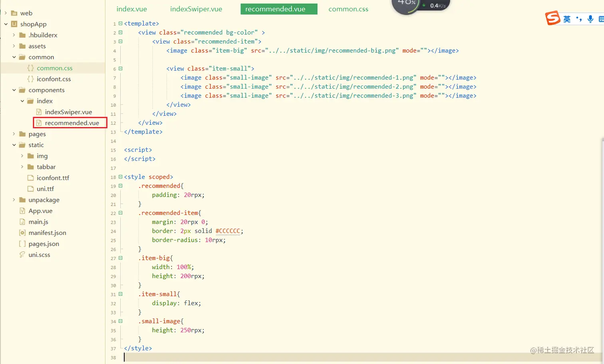Viewport: 604px width, 364px height.
Task: Fold the item-small view at line 6
Action: 120,69
